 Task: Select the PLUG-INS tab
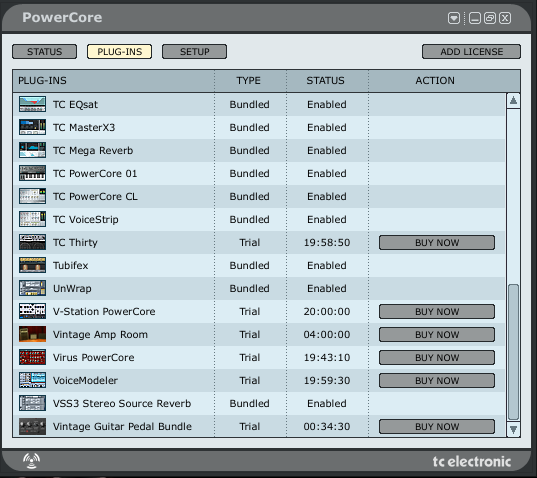click(120, 51)
